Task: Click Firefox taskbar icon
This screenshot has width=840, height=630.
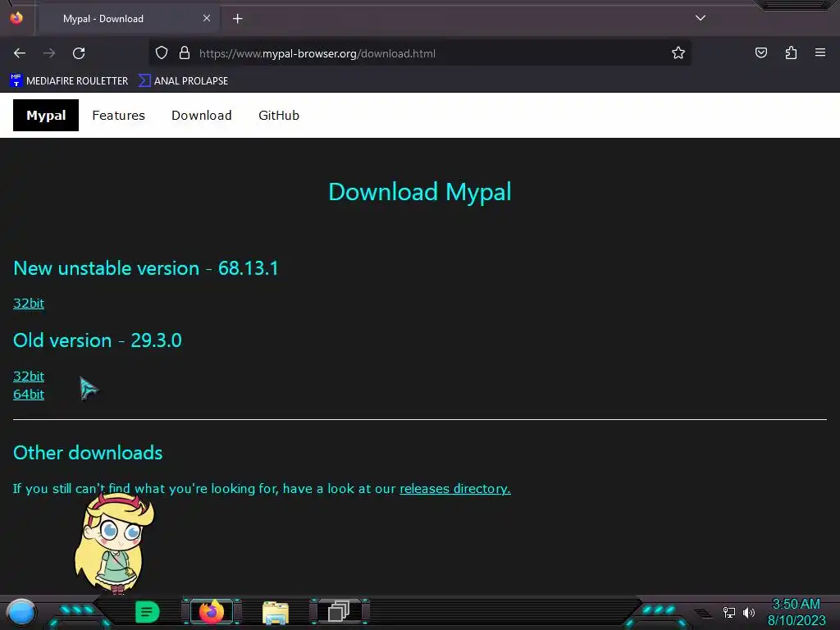Action: (212, 611)
